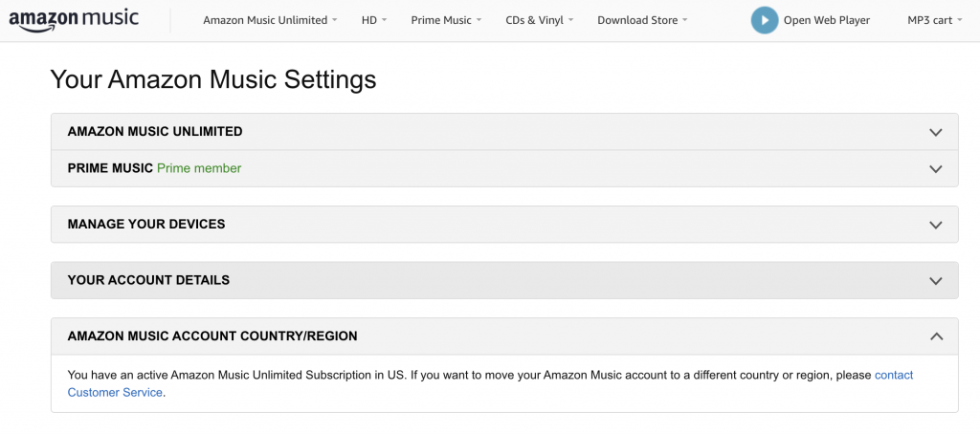Open the MP3 cart dropdown

(935, 20)
